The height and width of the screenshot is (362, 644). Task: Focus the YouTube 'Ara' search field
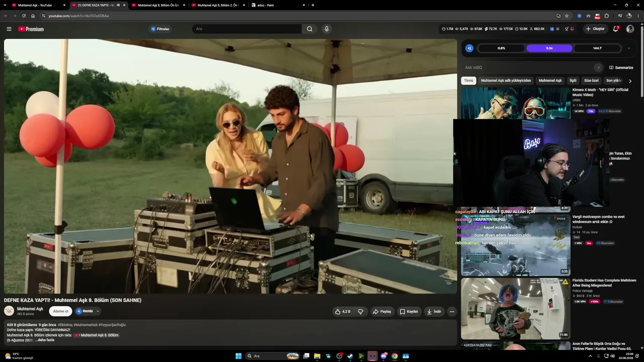tap(247, 29)
